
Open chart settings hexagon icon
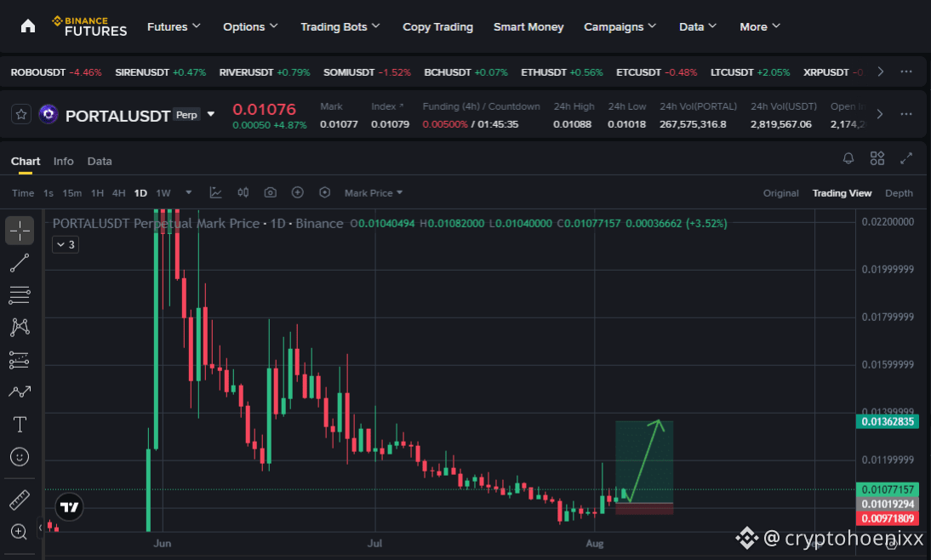[324, 192]
